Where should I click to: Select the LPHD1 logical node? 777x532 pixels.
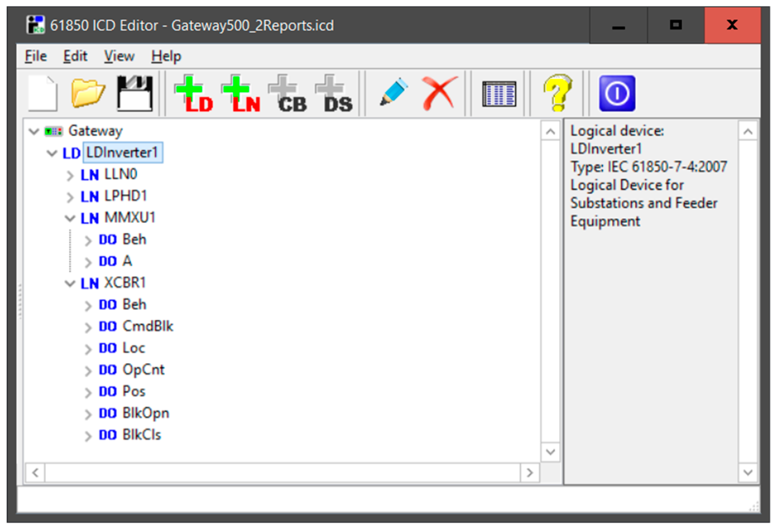125,196
